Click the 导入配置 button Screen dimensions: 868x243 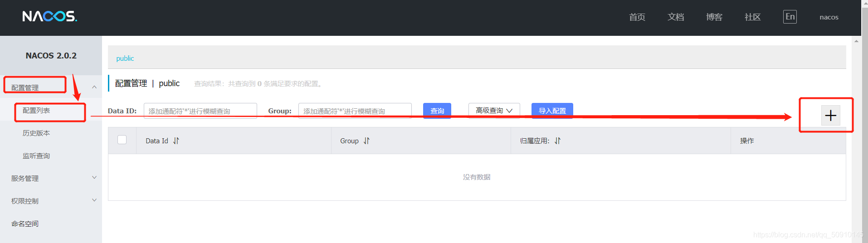(x=552, y=111)
